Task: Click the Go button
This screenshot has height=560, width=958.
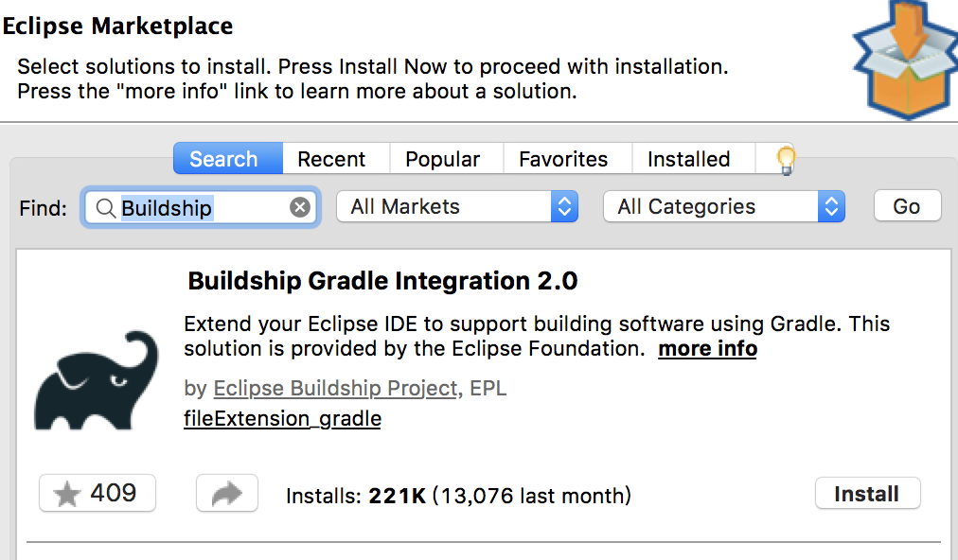Action: pos(907,206)
